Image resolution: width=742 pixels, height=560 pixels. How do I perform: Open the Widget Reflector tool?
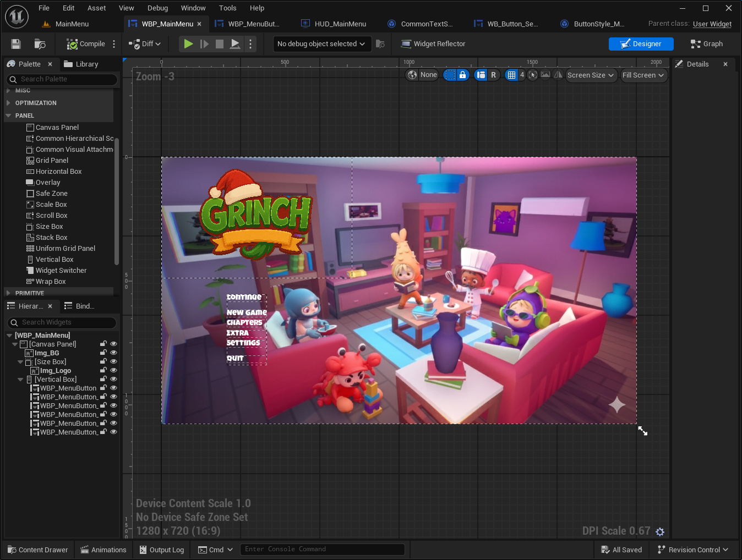point(433,44)
